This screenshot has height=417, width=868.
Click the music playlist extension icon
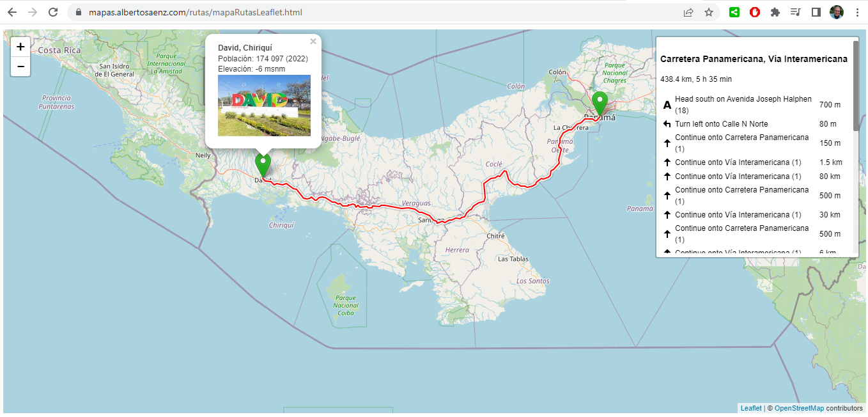click(795, 12)
